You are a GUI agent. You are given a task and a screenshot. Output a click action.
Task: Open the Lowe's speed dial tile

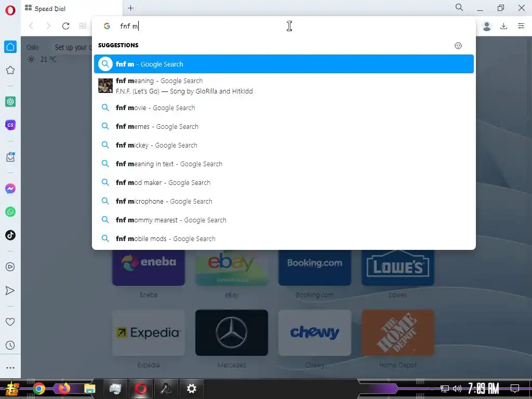point(397,268)
